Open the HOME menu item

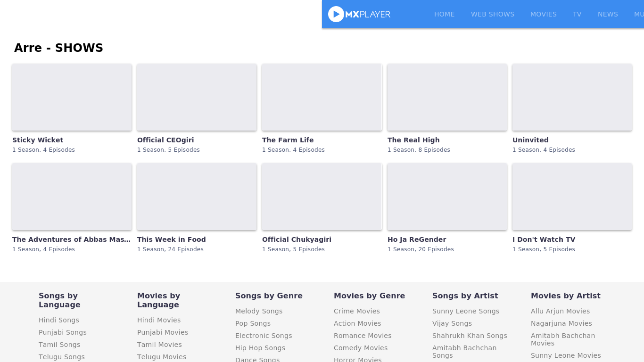click(x=444, y=14)
